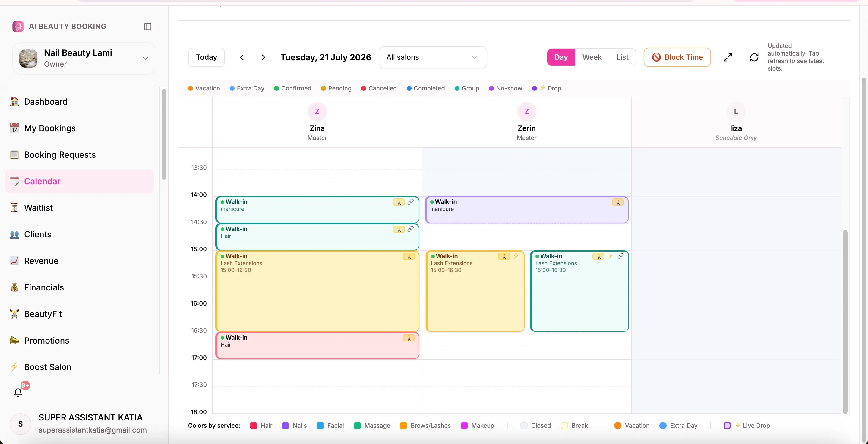868x444 pixels.
Task: Click the Hair color swatch in legend
Action: click(x=253, y=426)
